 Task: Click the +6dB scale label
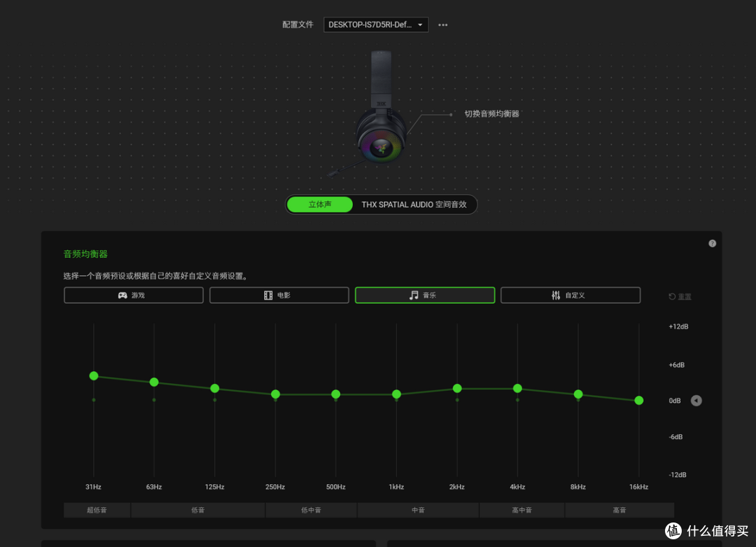coord(676,365)
